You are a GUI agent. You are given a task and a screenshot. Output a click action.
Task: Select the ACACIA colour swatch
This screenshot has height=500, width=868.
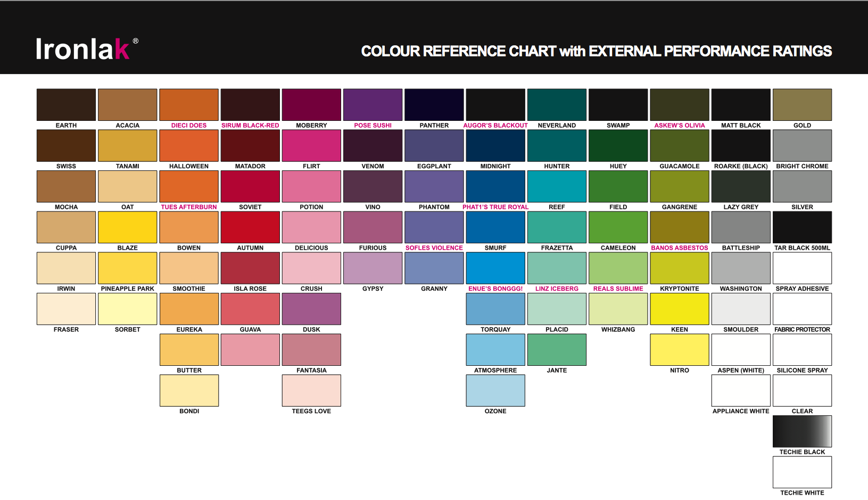tap(128, 105)
